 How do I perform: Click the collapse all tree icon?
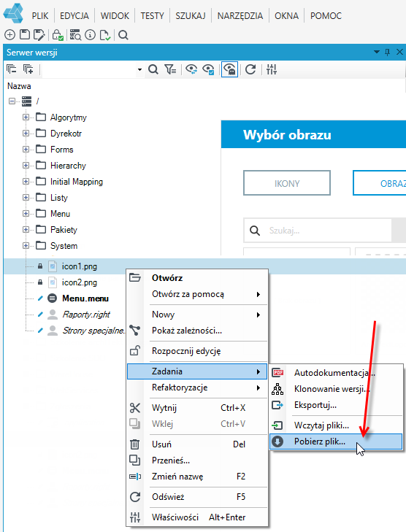click(11, 69)
